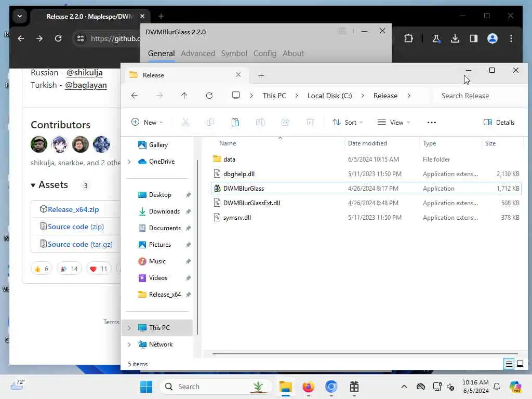Screen dimensions: 532x399
Task: Click the Rename icon in Explorer toolbar
Action: (x=260, y=123)
